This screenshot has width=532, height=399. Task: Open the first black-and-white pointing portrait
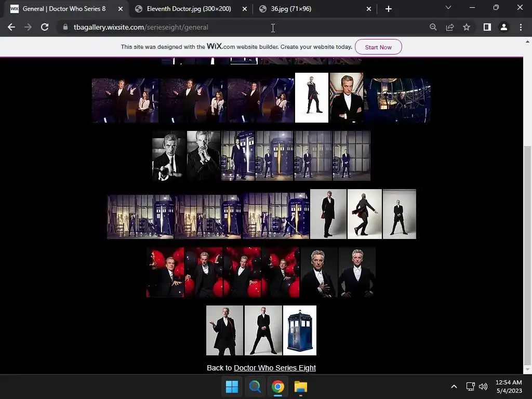169,156
